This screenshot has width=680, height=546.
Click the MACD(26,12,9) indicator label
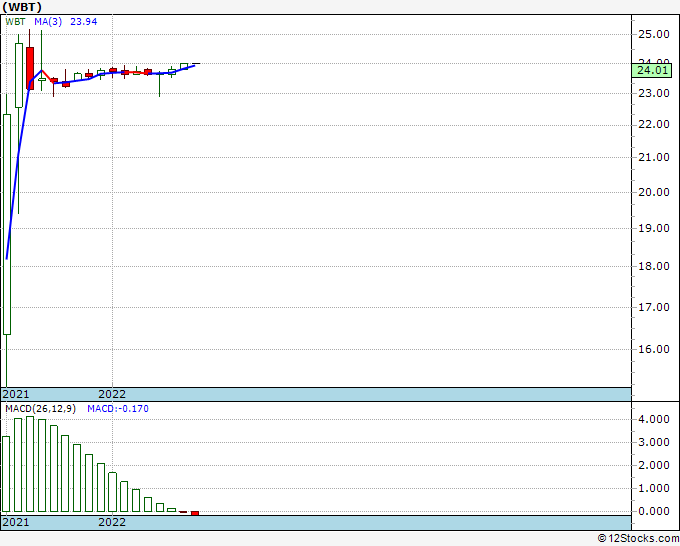coord(41,409)
